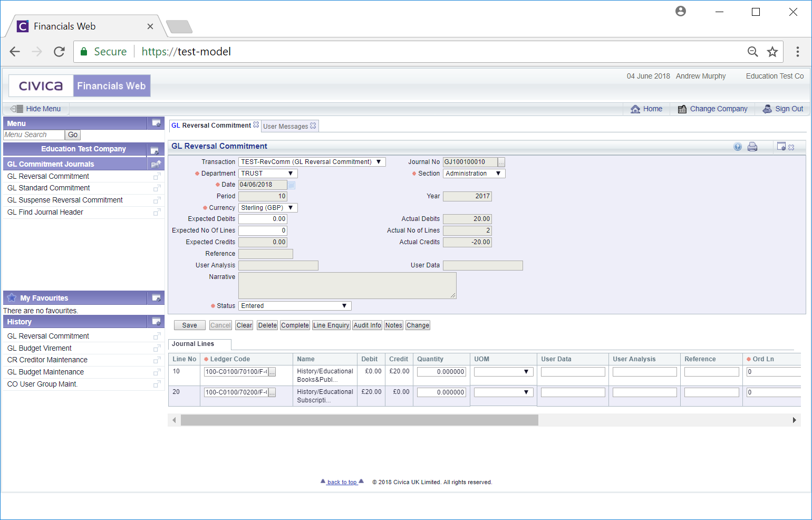The width and height of the screenshot is (812, 520).
Task: Bookmark page with browser star icon
Action: [x=772, y=52]
